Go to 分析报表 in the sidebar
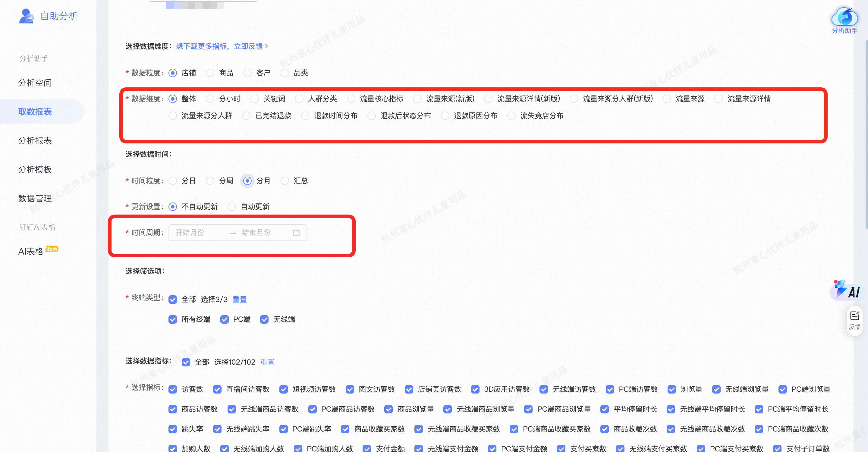Image resolution: width=868 pixels, height=452 pixels. (x=35, y=141)
